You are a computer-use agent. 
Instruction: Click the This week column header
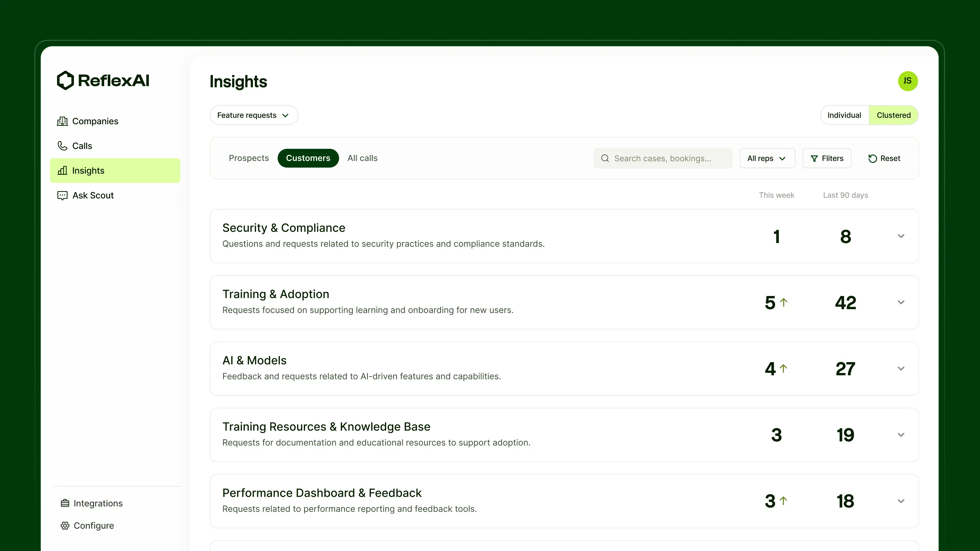776,195
